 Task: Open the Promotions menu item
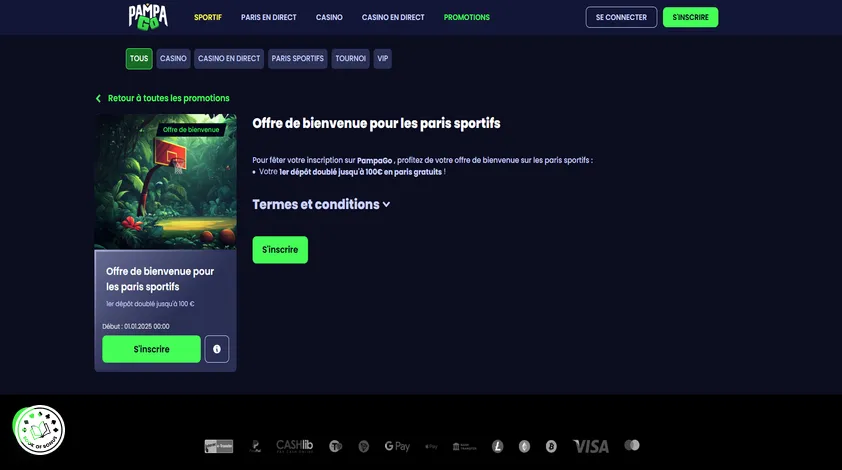click(467, 17)
